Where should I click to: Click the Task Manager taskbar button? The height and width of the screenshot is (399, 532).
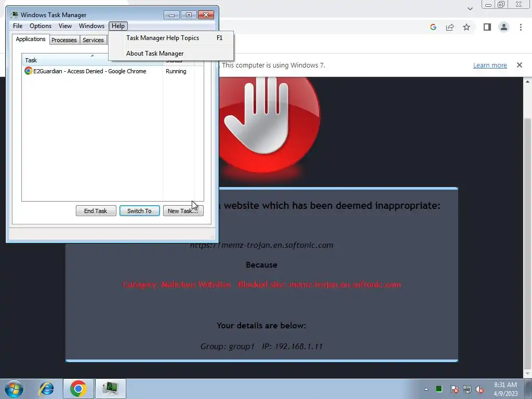(x=111, y=389)
